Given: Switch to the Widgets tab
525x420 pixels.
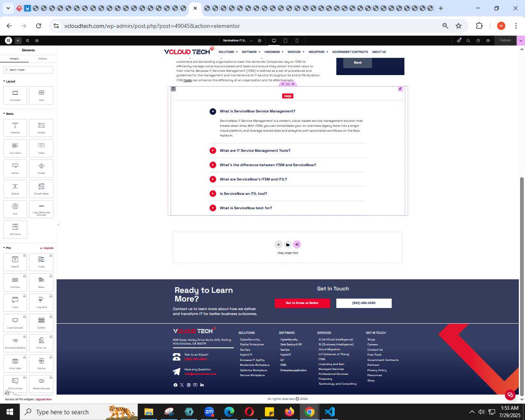Looking at the screenshot, I should pyautogui.click(x=14, y=59).
